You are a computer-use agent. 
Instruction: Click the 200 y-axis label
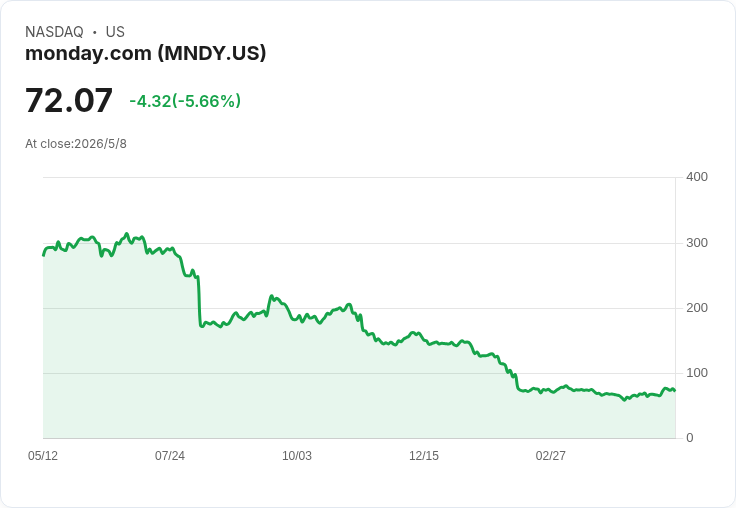(697, 308)
